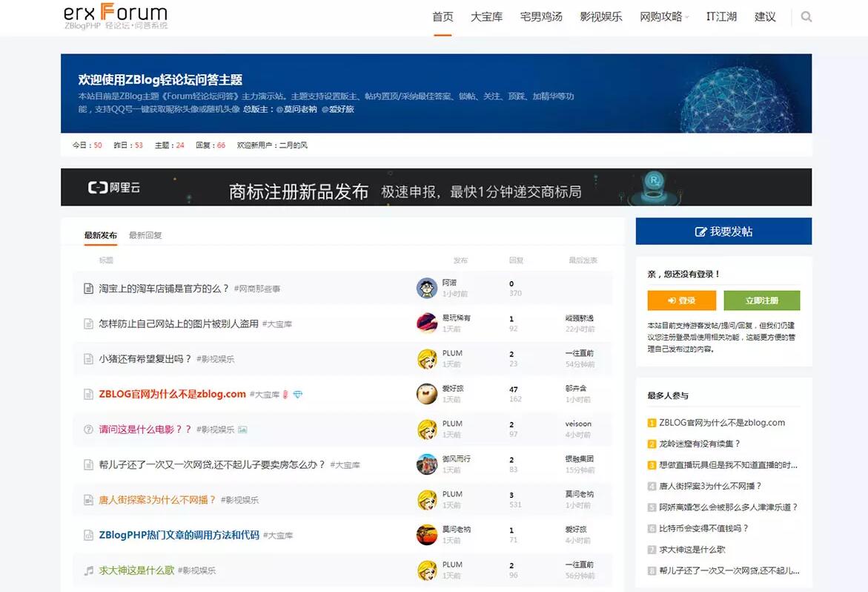Viewport: 868px width, 592px height.
Task: Click the green 立即注册 button
Action: pyautogui.click(x=761, y=300)
